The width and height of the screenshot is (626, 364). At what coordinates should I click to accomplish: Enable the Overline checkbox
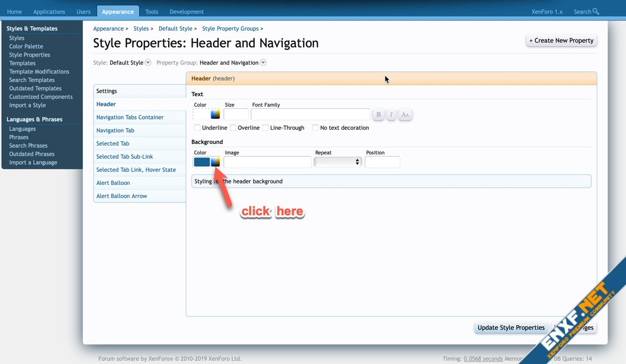tap(233, 128)
